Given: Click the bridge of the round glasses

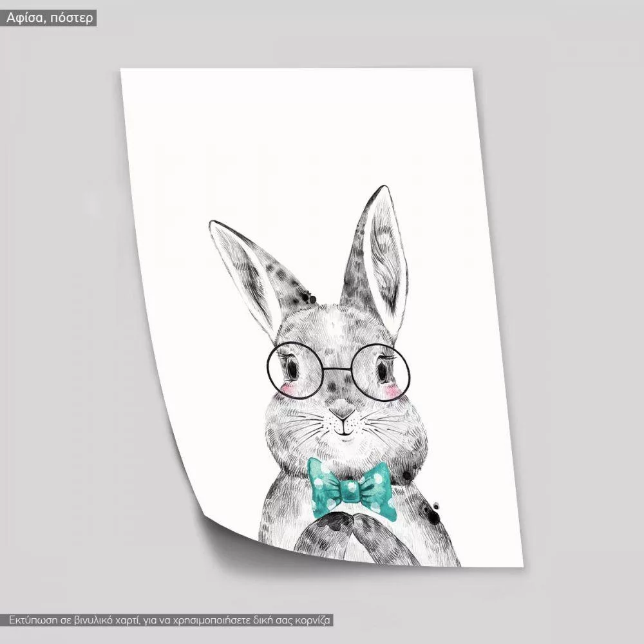Looking at the screenshot, I should (337, 370).
